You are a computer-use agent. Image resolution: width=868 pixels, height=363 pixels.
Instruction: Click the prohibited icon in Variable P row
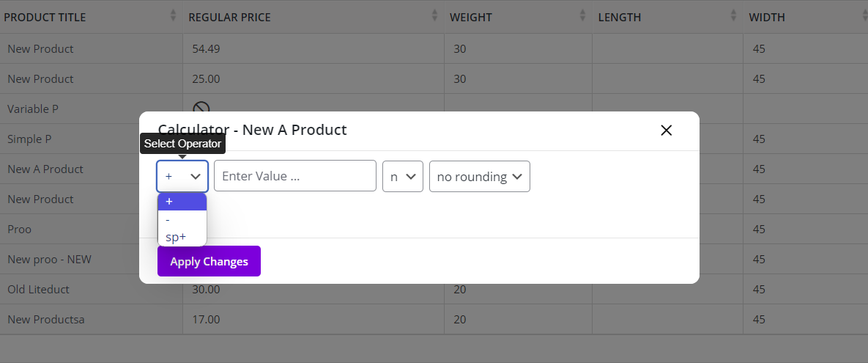(201, 107)
